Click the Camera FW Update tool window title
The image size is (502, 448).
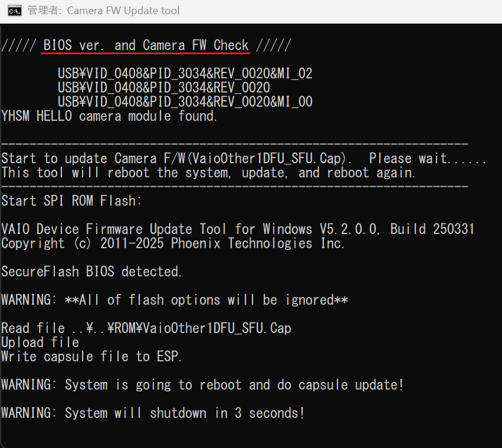tap(103, 11)
